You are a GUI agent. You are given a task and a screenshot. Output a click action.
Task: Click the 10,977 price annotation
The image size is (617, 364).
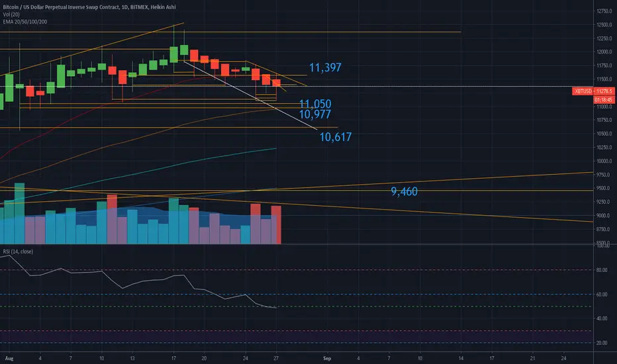315,114
